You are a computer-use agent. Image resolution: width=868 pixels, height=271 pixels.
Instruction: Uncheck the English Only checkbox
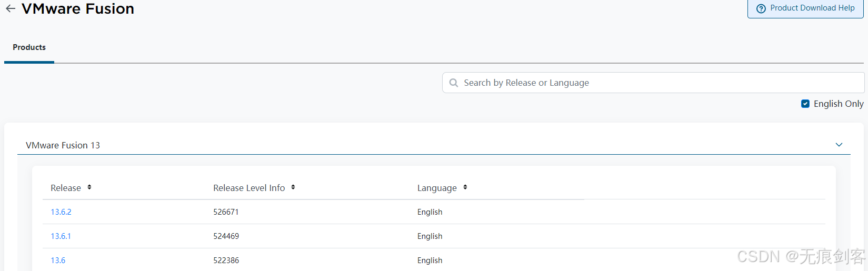[805, 104]
